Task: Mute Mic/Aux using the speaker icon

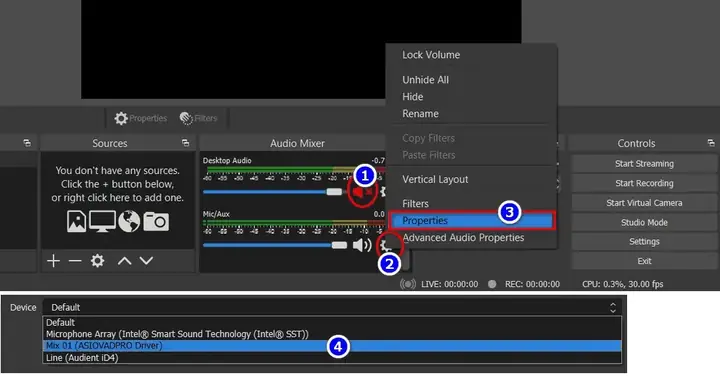Action: click(x=362, y=245)
